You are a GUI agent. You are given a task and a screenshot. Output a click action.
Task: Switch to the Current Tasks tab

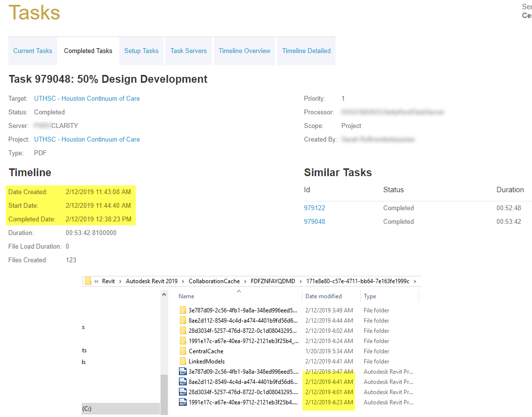[x=33, y=51]
